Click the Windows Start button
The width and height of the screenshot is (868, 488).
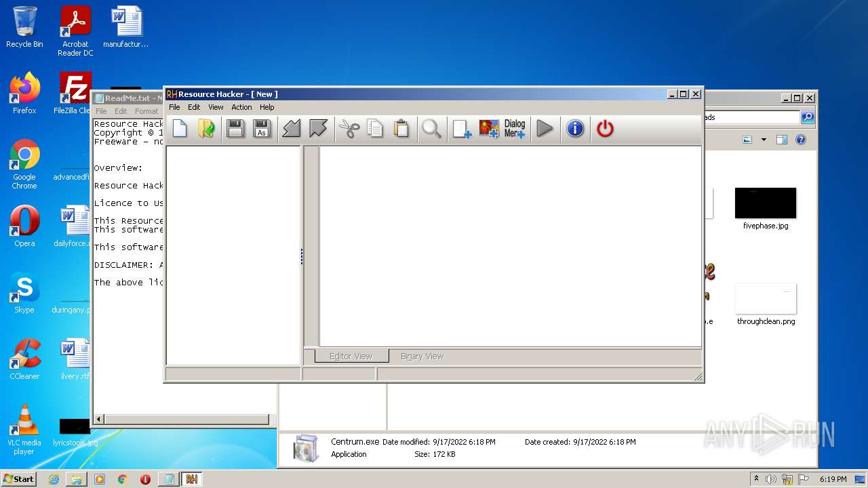19,479
